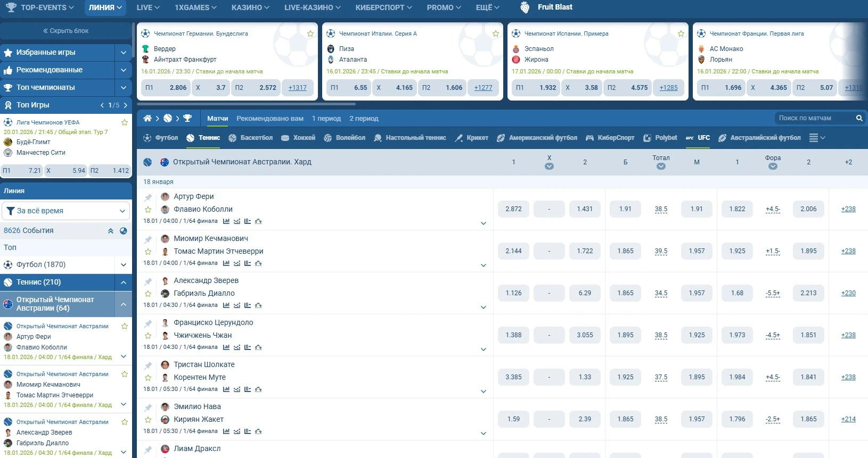Screen dimensions: 868x458
Task: Favorite the Будё-Глимт vs Манчестер Сити game
Action: coord(125,122)
